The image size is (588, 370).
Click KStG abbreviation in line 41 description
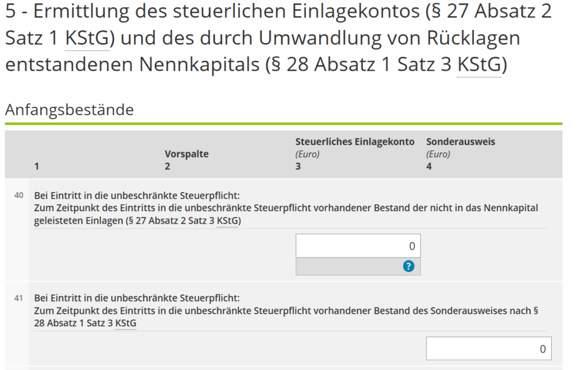coord(126,324)
